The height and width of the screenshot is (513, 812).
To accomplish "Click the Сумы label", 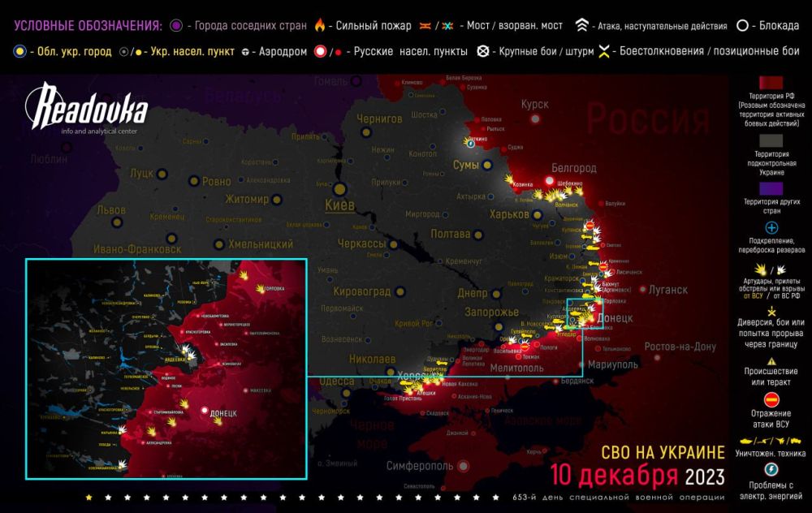I will (465, 165).
